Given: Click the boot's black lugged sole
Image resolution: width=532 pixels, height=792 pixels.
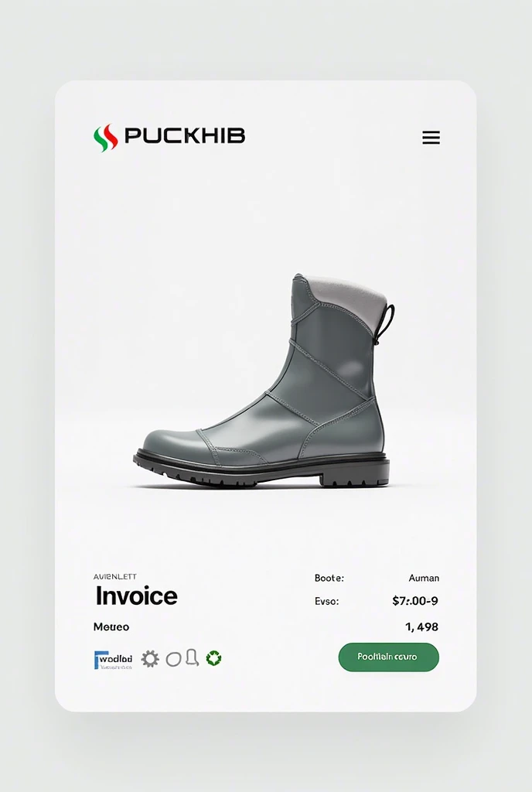Looking at the screenshot, I should [x=261, y=469].
